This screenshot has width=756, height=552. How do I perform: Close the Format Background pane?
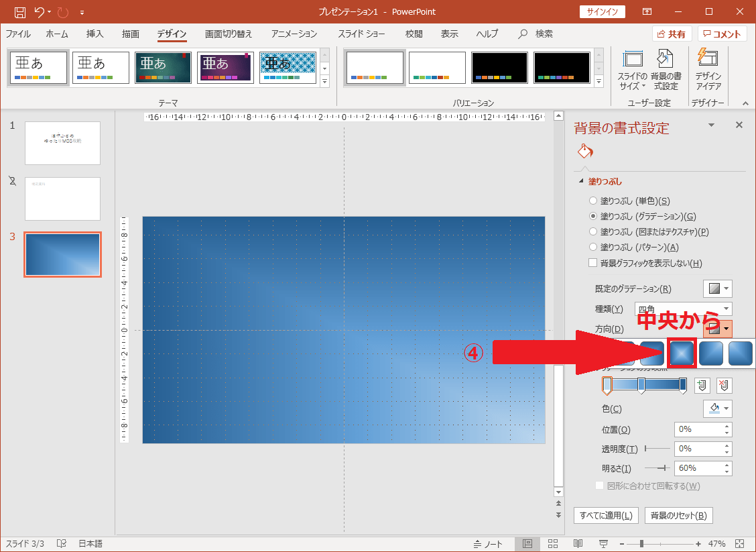coord(739,125)
